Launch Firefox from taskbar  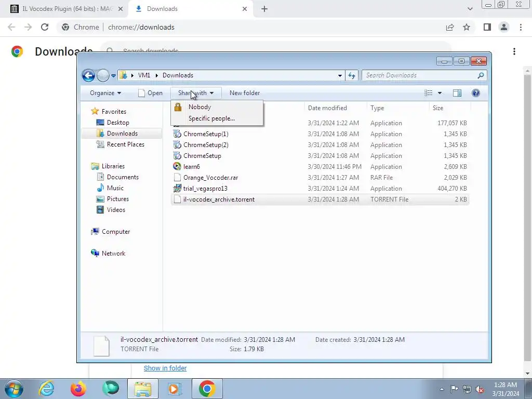pyautogui.click(x=78, y=389)
